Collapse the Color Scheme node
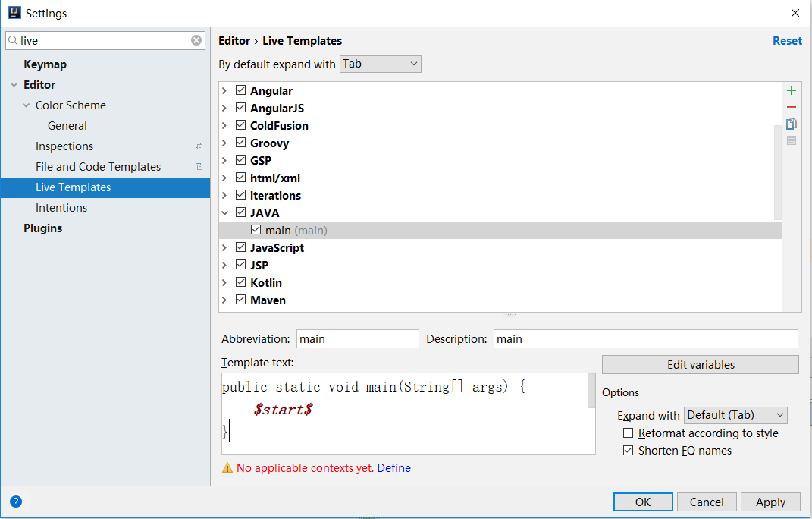This screenshot has height=519, width=812. [x=26, y=105]
